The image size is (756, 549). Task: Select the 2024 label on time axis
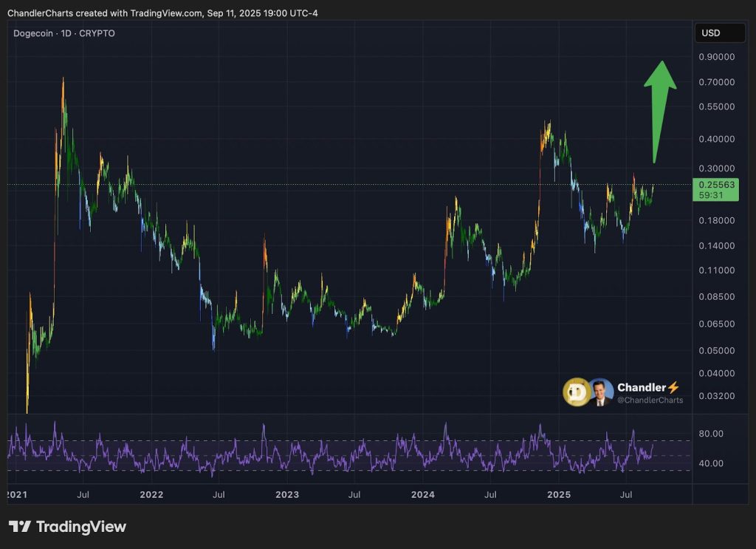pos(422,494)
